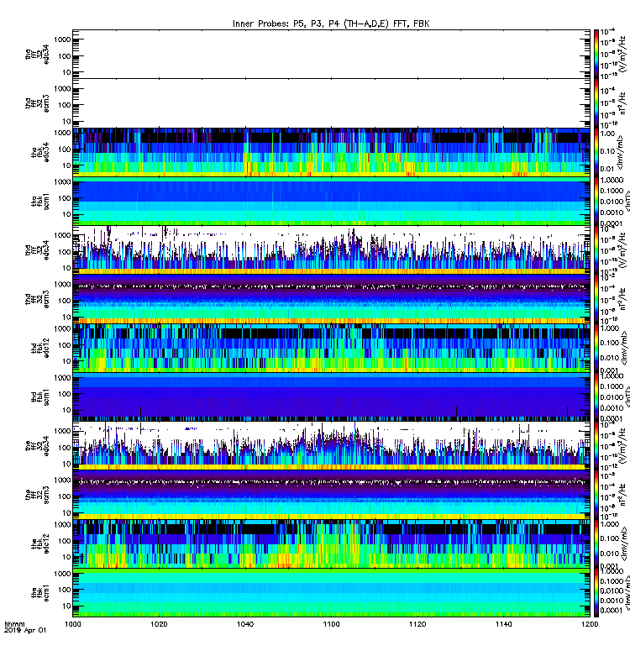Click the 10 y-tick of the fff 32 scm3 panel
The width and height of the screenshot is (630, 672).
pyautogui.click(x=66, y=512)
